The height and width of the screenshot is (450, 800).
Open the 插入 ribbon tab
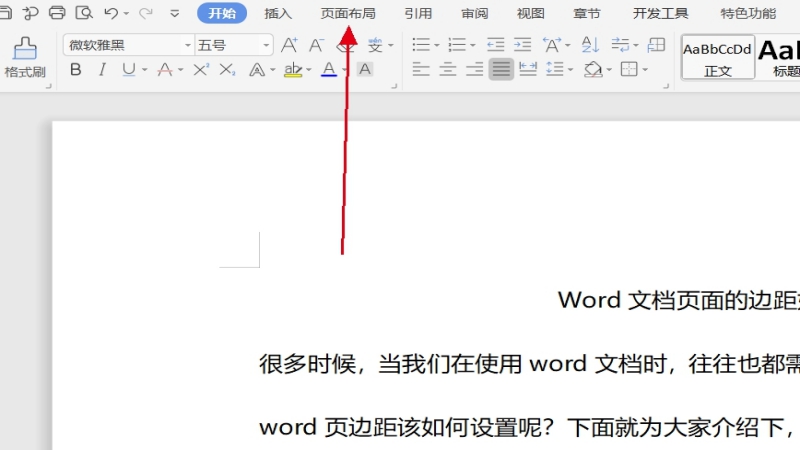[x=278, y=13]
